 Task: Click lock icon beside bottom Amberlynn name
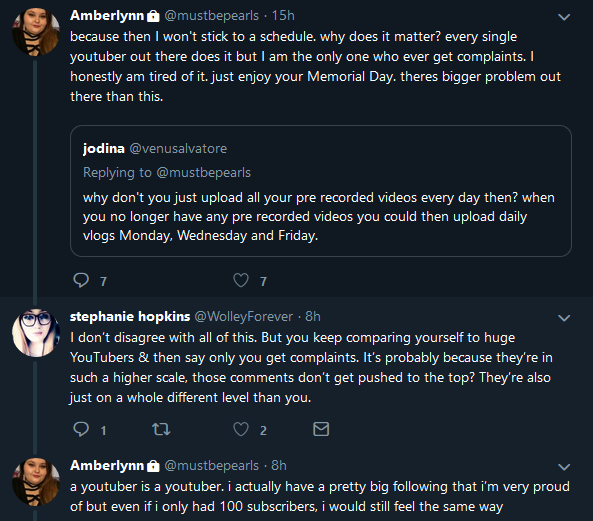153,466
